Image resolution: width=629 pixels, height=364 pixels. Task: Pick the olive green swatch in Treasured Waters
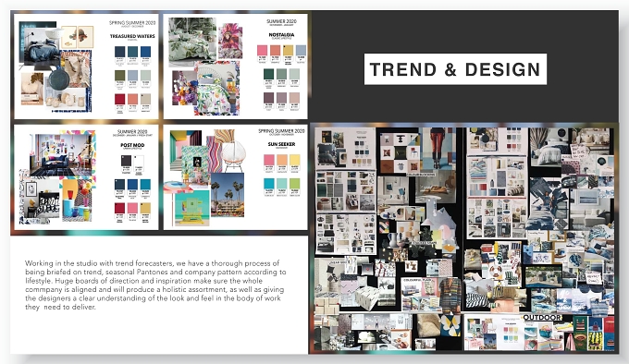(120, 75)
